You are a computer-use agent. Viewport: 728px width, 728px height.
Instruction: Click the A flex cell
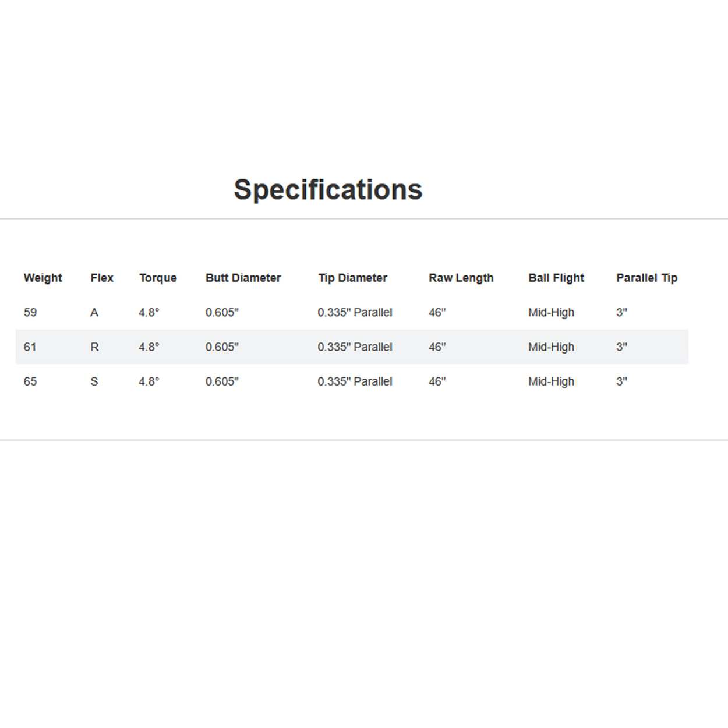point(94,313)
